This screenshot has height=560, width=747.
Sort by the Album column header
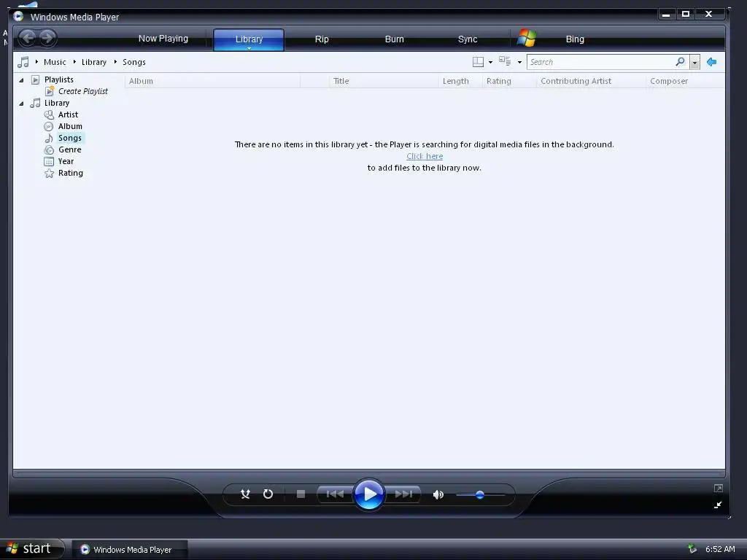[x=212, y=81]
